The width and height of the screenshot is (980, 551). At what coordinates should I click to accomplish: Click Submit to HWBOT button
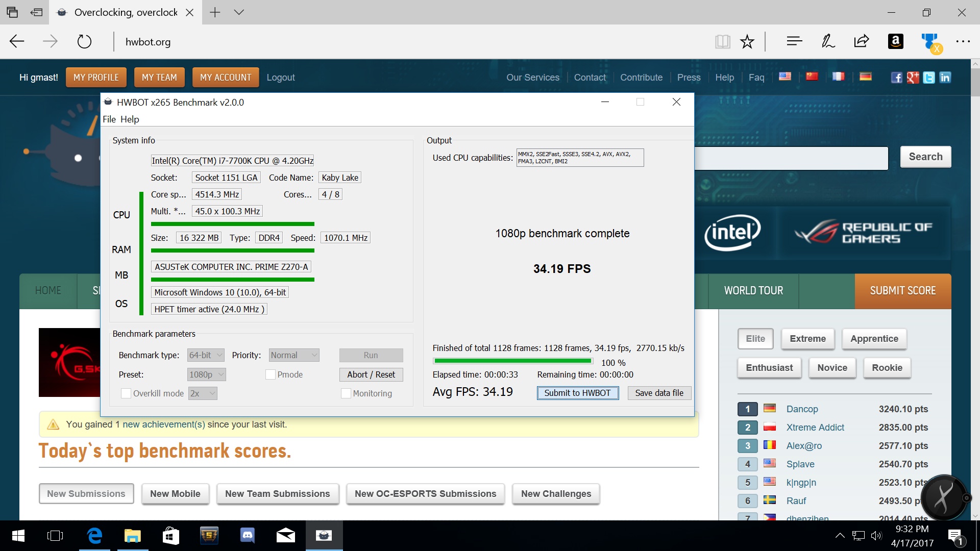[578, 393]
